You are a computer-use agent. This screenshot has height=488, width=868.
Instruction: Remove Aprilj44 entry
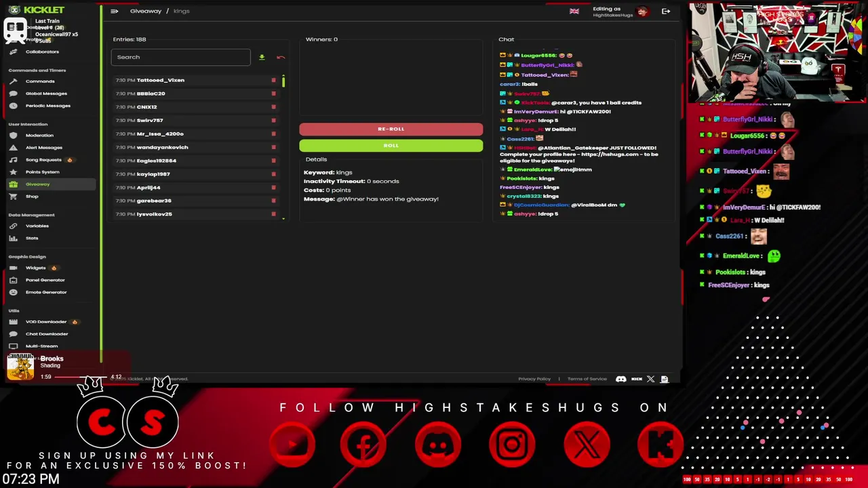point(273,188)
